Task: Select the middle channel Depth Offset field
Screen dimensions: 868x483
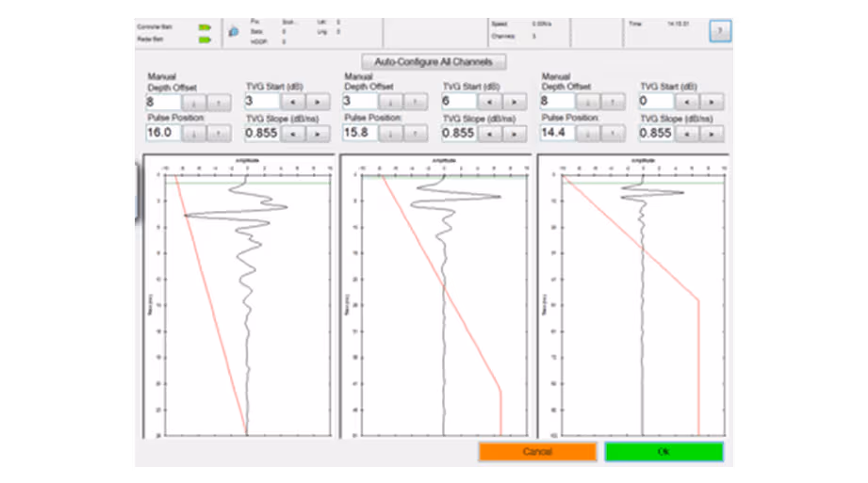Action: (360, 102)
